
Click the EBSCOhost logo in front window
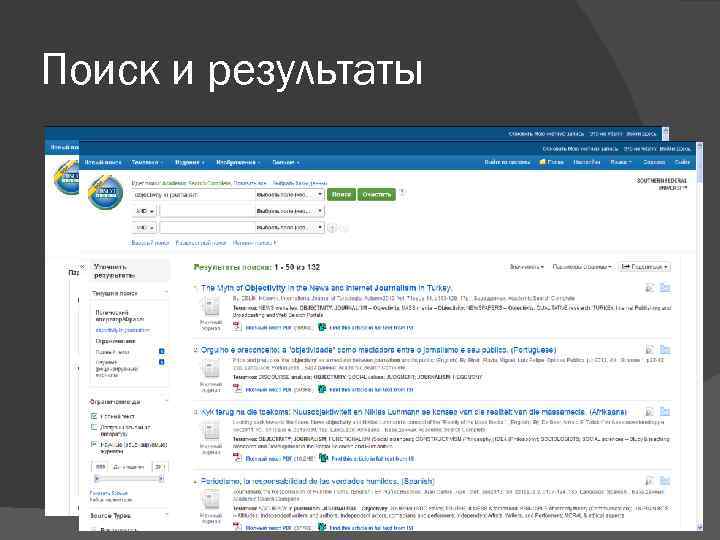pyautogui.click(x=106, y=193)
